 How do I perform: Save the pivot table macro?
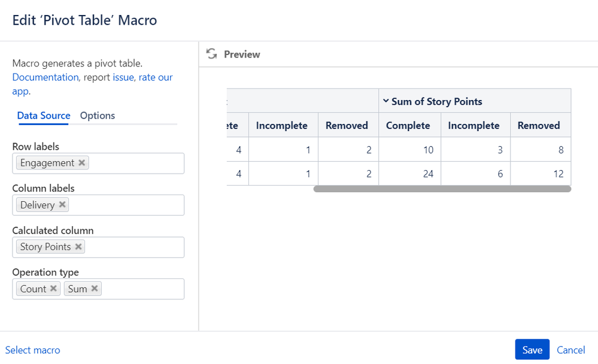[532, 350]
